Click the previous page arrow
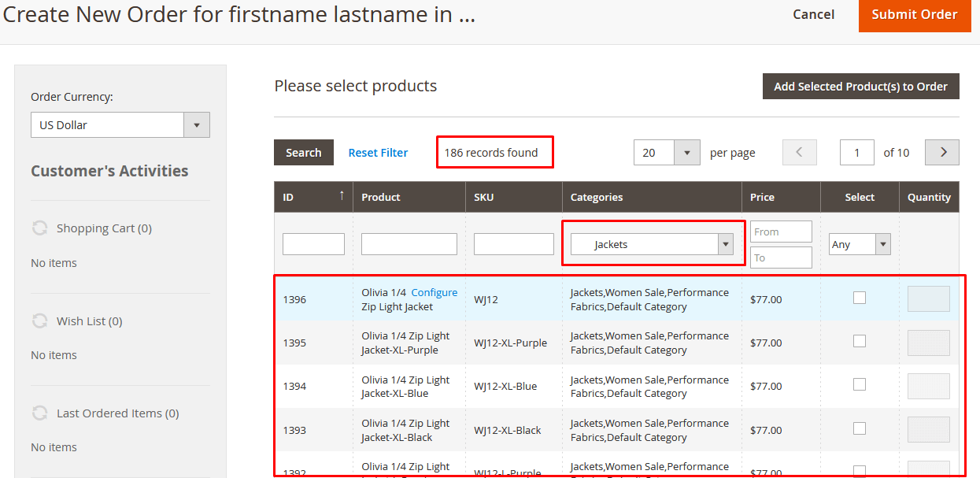This screenshot has width=980, height=478. pos(799,152)
